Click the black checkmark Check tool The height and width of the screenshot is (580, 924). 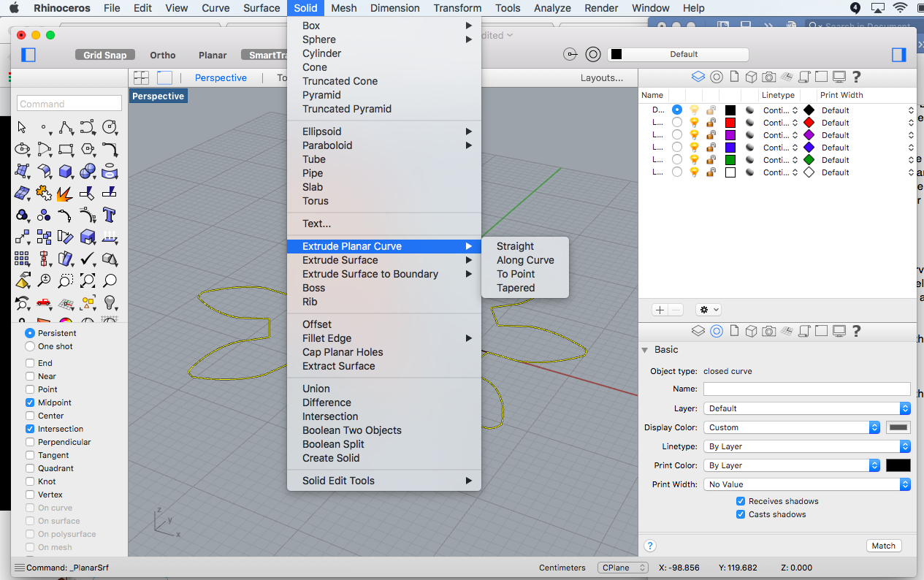point(88,258)
